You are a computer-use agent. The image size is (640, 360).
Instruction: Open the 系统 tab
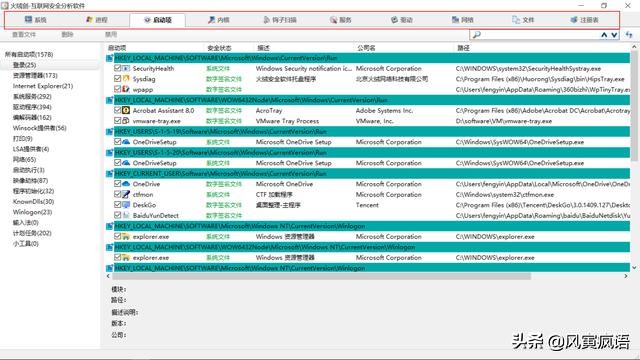pos(36,20)
